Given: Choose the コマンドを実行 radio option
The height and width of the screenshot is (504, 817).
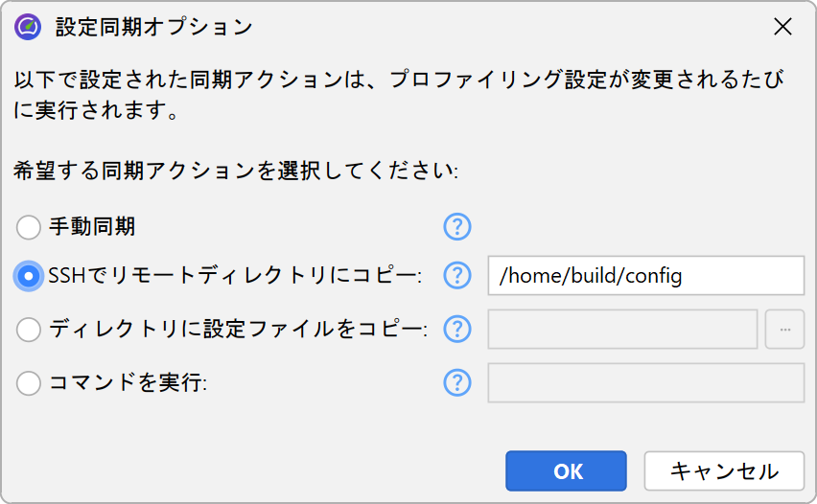Looking at the screenshot, I should [x=29, y=383].
